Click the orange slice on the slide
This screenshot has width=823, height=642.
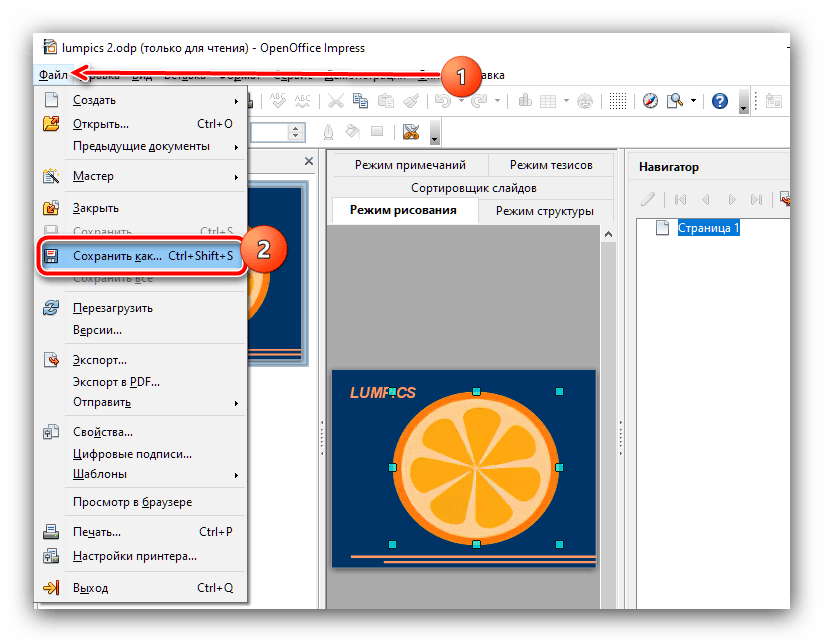point(475,468)
